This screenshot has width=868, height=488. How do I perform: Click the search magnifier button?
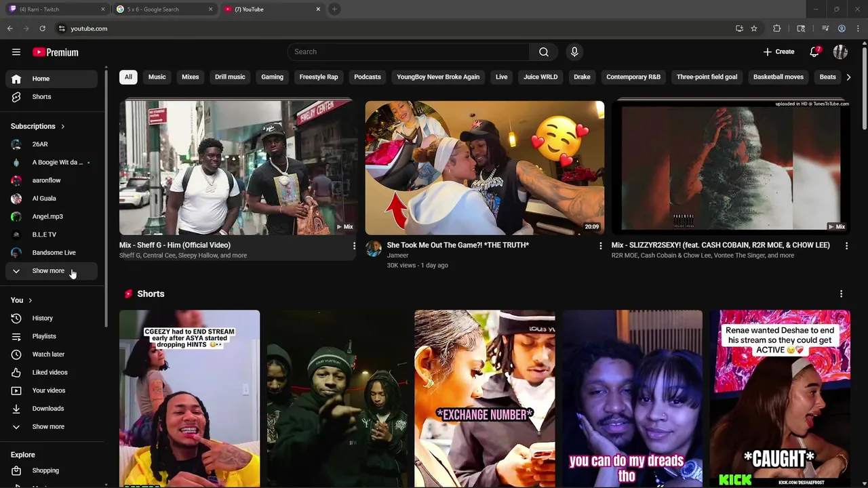544,52
